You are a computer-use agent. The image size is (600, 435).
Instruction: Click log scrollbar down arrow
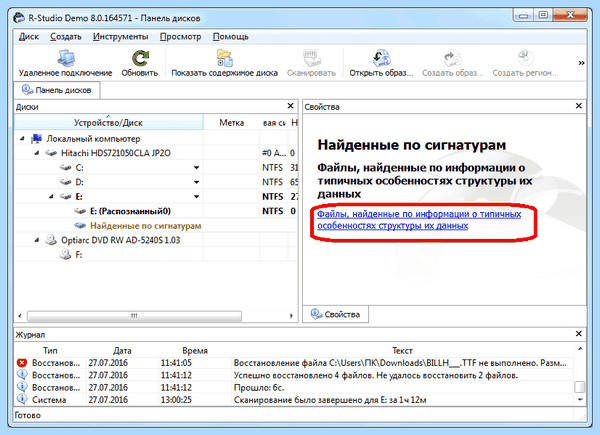tap(580, 400)
